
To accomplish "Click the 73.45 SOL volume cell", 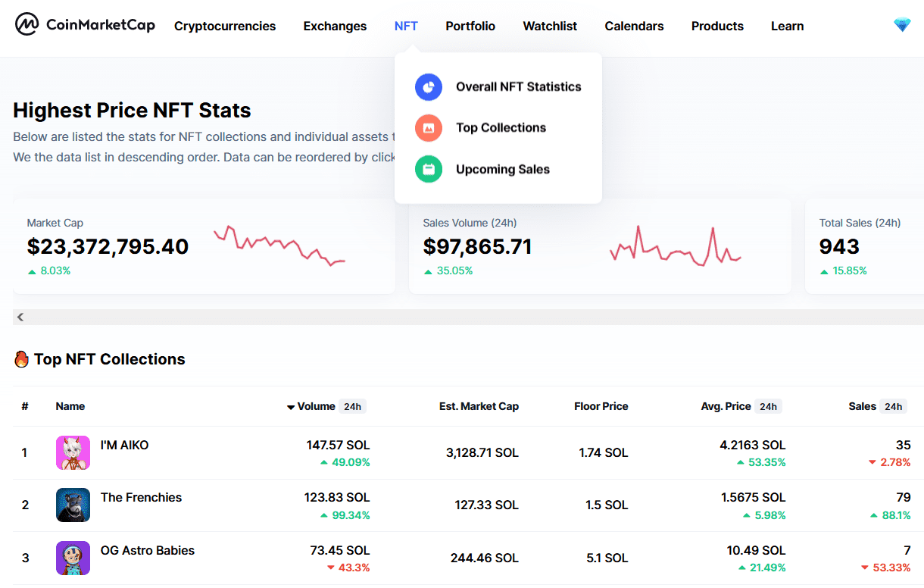I will pos(340,550).
